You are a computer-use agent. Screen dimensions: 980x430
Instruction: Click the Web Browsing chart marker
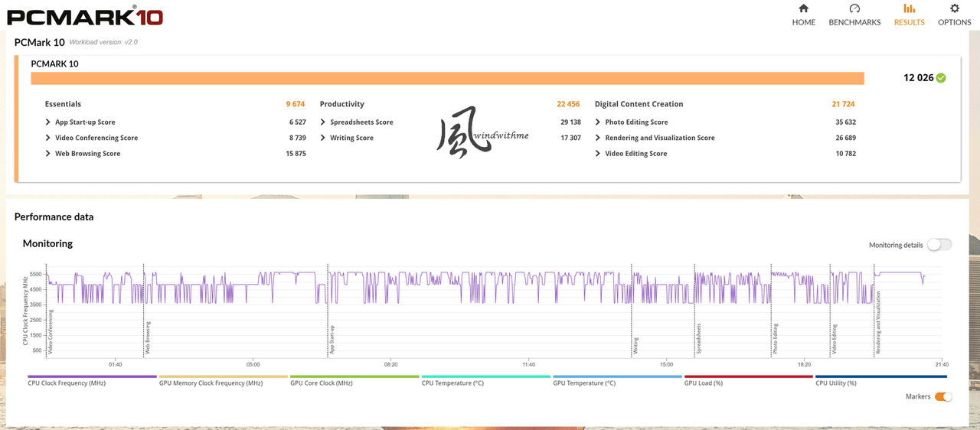click(x=149, y=337)
